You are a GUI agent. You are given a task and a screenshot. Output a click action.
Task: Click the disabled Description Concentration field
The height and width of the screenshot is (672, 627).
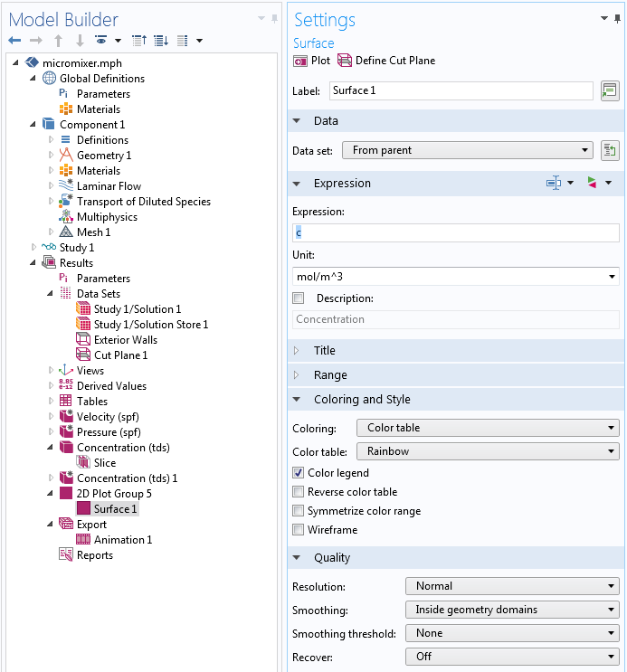coord(455,319)
